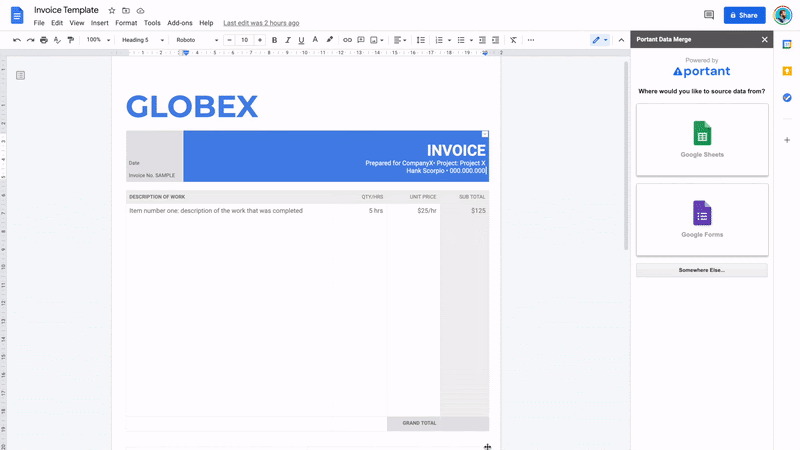Open the Roboto font dropdown
The width and height of the screenshot is (800, 450).
[x=197, y=40]
